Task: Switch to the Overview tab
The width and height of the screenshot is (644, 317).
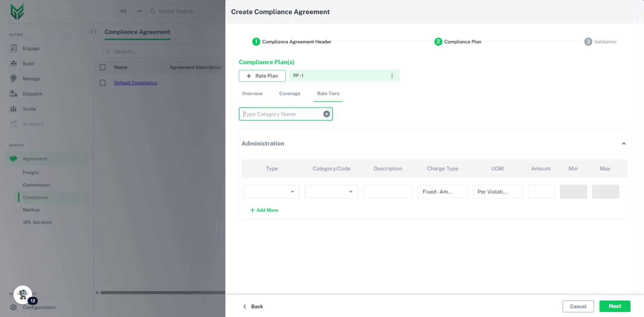Action: [252, 94]
